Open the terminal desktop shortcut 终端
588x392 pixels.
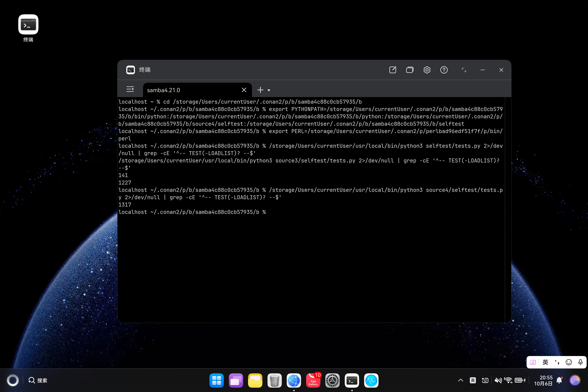pyautogui.click(x=28, y=28)
